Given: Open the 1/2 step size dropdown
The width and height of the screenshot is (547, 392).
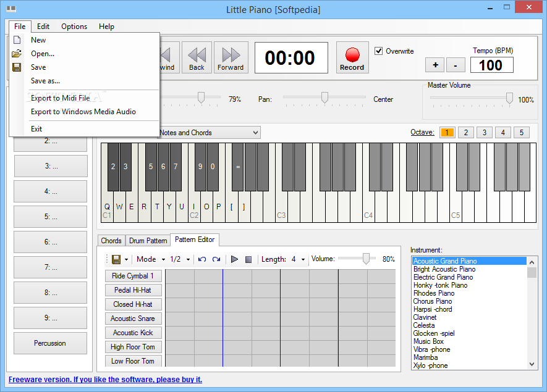Looking at the screenshot, I should click(x=180, y=259).
